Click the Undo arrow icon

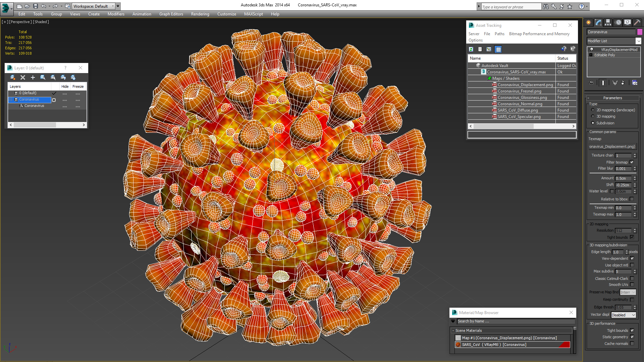(43, 6)
